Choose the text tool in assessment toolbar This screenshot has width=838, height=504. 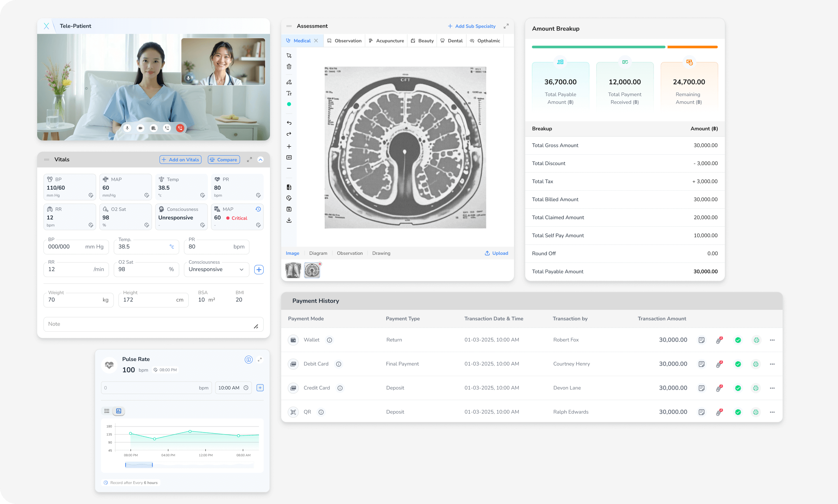tap(289, 93)
